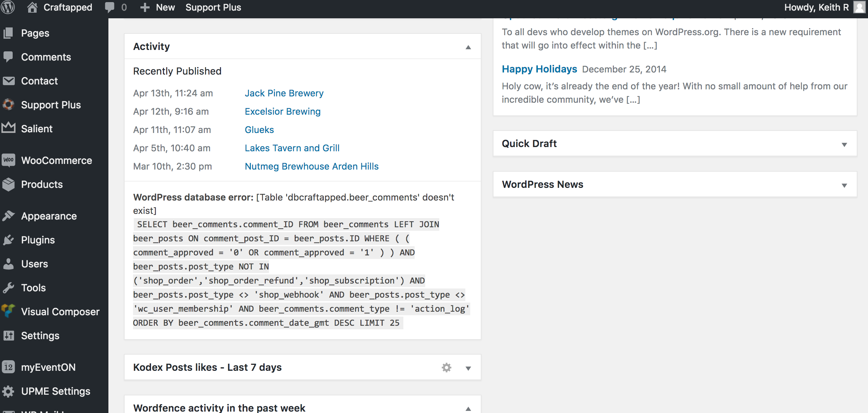Click the myEventON calendar icon

pyautogui.click(x=8, y=367)
